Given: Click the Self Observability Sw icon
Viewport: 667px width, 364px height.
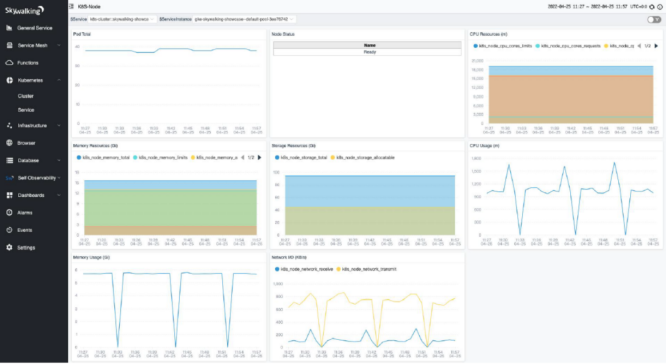Looking at the screenshot, I should coord(9,178).
